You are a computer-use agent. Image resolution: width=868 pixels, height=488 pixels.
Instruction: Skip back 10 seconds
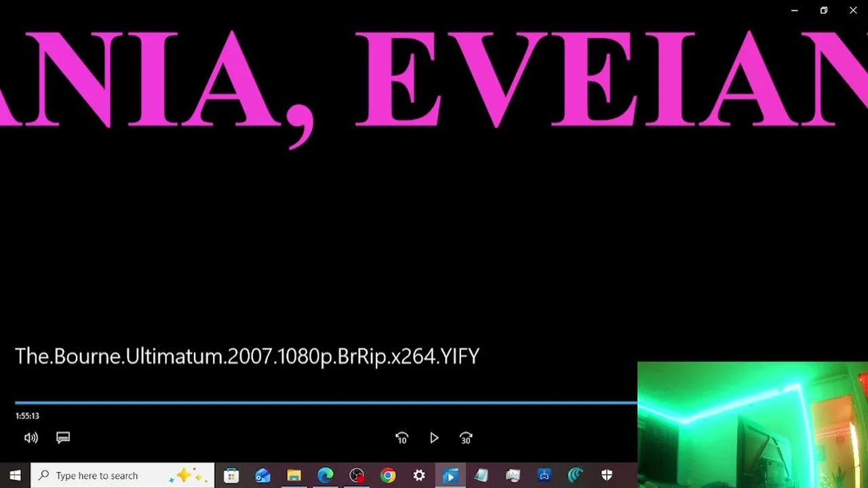pyautogui.click(x=401, y=439)
